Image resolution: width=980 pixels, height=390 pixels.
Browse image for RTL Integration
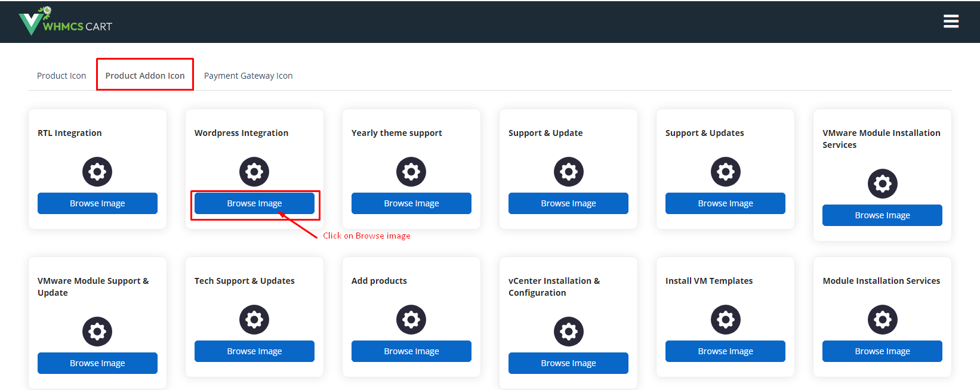97,203
